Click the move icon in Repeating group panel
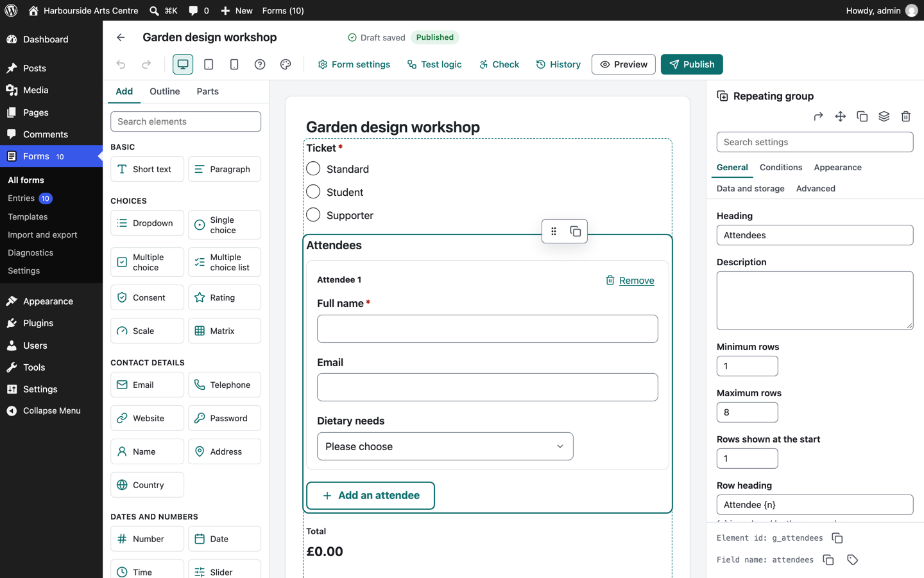Image resolution: width=924 pixels, height=578 pixels. pos(840,116)
